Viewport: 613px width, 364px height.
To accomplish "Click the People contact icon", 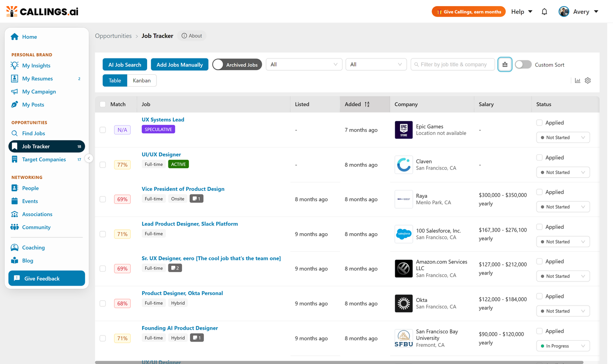I will tap(15, 188).
